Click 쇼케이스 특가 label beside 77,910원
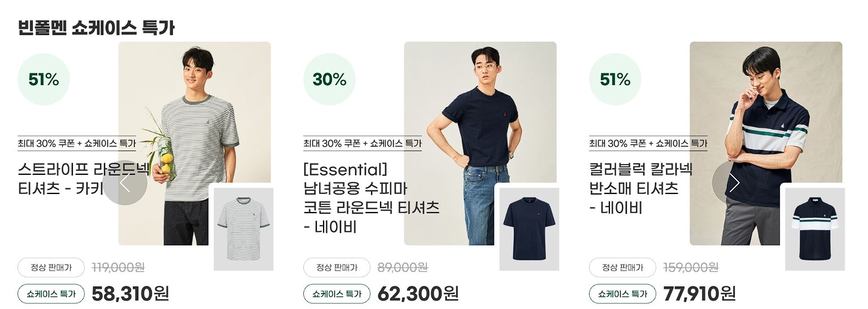 click(x=622, y=294)
